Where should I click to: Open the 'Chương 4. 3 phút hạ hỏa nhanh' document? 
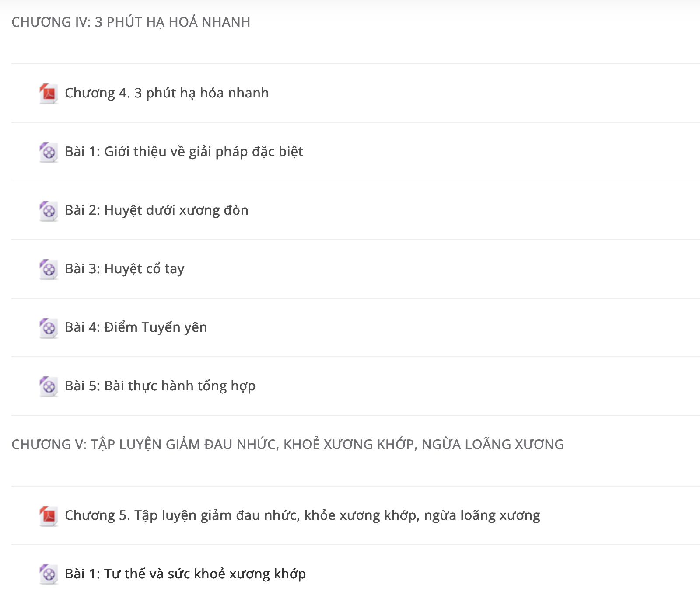pyautogui.click(x=167, y=93)
